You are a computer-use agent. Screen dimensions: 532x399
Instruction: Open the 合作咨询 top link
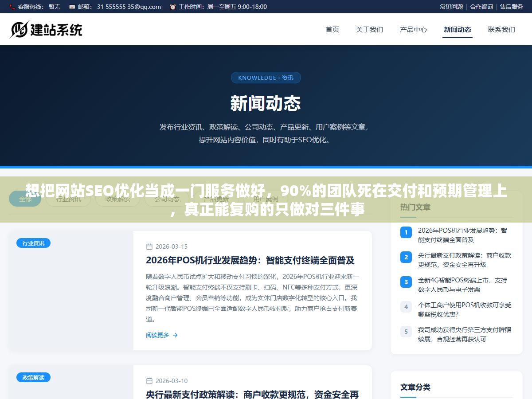click(x=481, y=7)
